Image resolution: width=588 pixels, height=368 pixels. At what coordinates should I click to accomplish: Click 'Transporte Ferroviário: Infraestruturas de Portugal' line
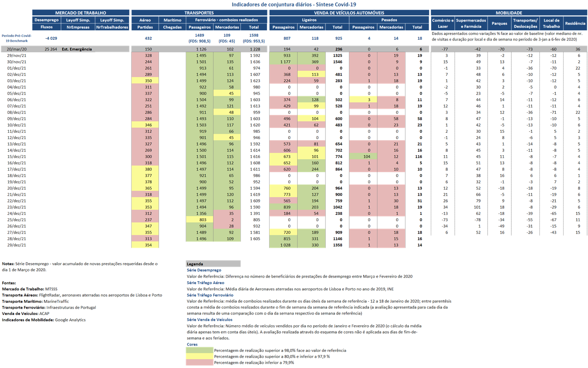(x=49, y=307)
